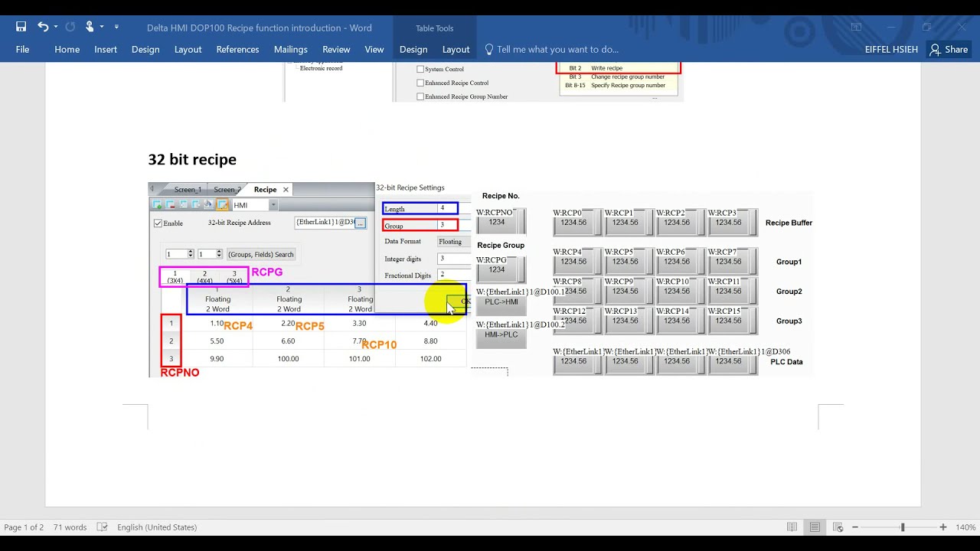Select group tab 3 (5X4)
The height and width of the screenshot is (551, 980).
coord(234,277)
